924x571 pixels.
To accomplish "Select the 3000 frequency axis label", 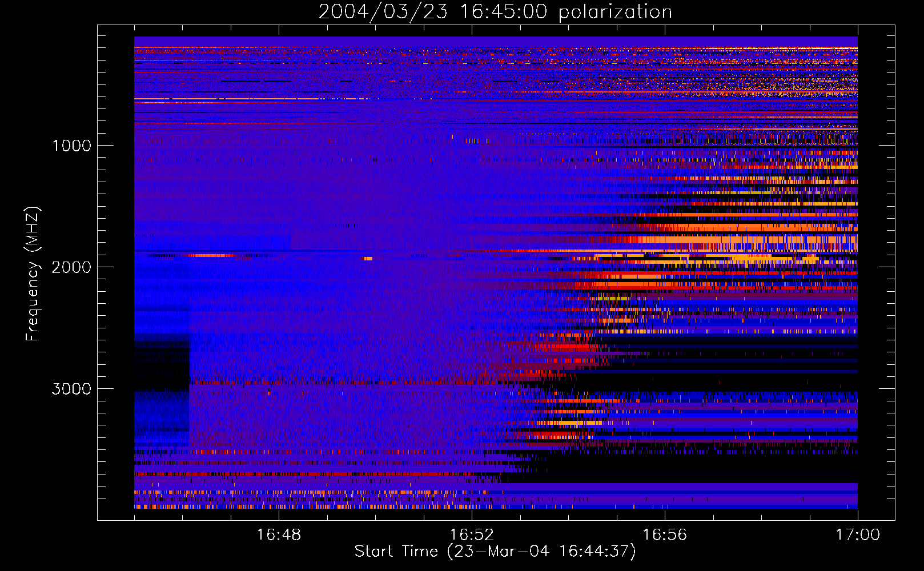I will [x=71, y=389].
